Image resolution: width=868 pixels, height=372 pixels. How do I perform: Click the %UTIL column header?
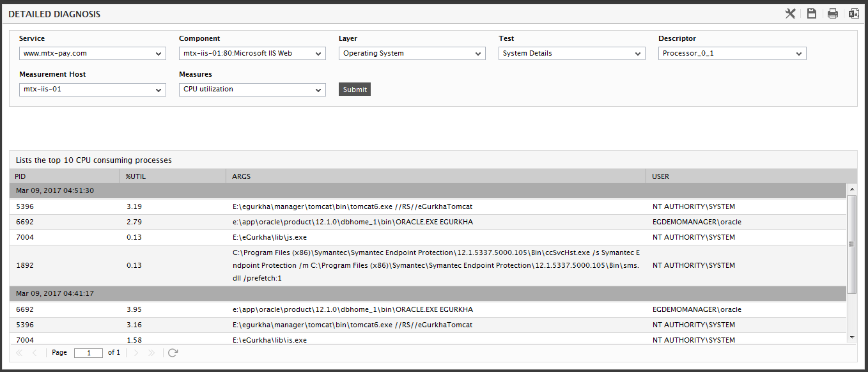coord(173,176)
